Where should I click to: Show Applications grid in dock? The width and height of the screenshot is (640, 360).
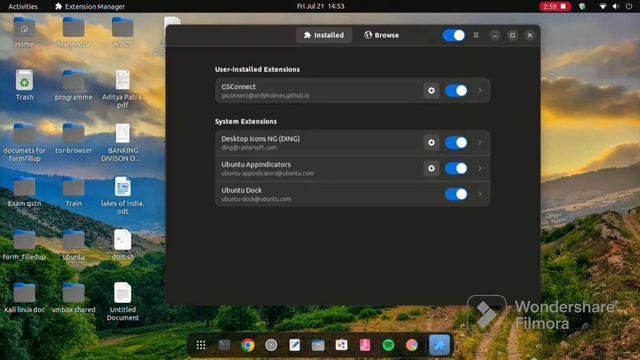[201, 345]
